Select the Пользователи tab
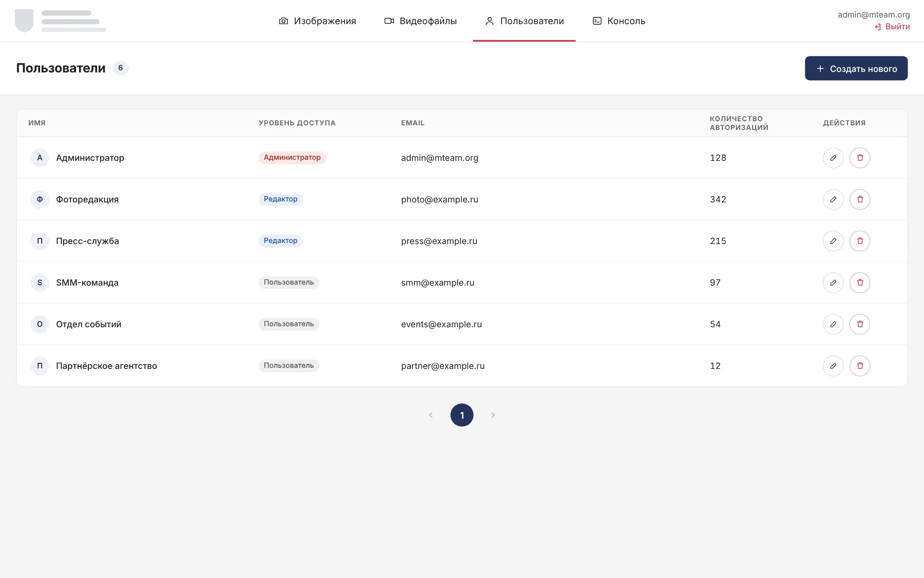The height and width of the screenshot is (578, 924). 524,21
